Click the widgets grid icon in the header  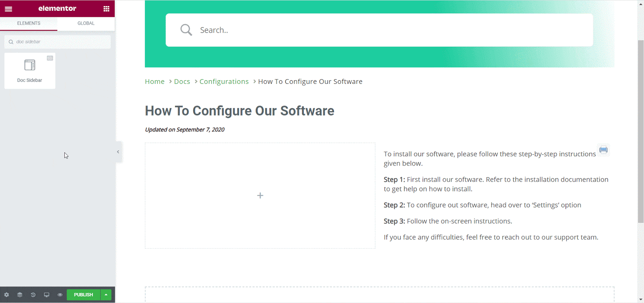(106, 9)
